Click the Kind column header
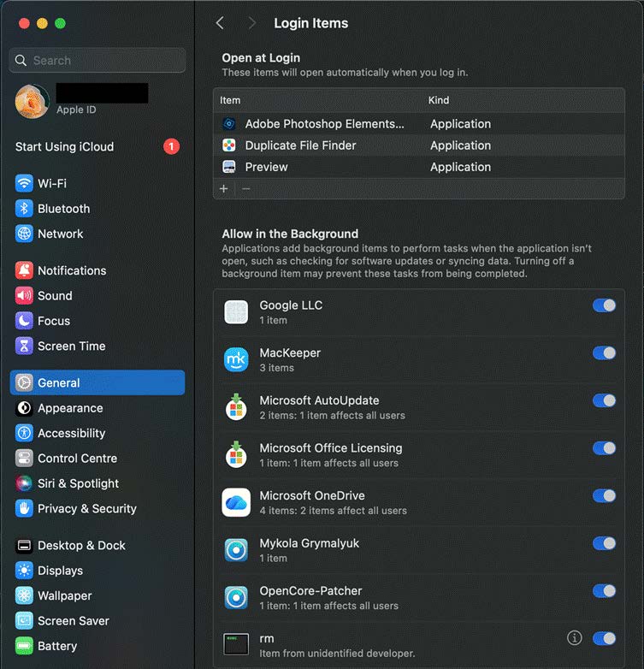644x669 pixels. tap(439, 100)
